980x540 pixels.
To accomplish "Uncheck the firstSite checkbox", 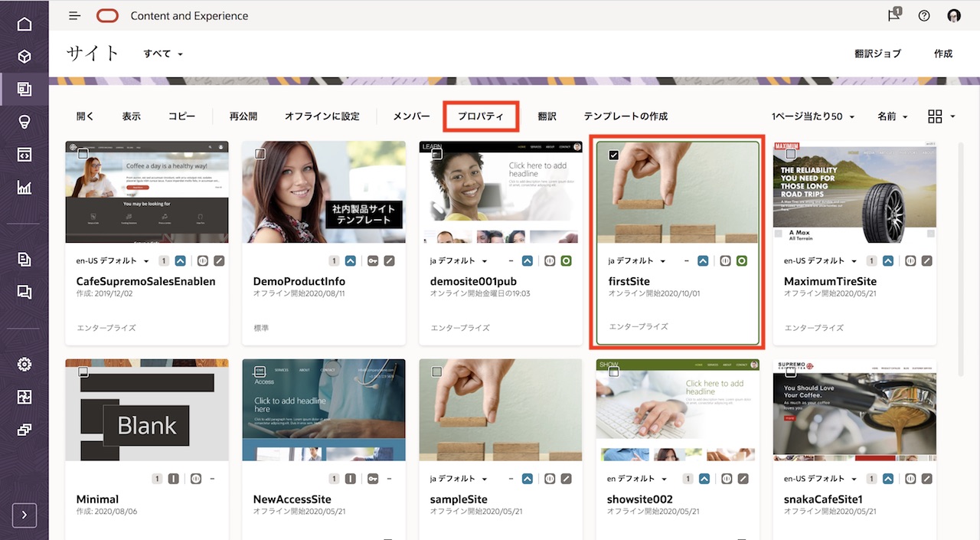I will tap(613, 155).
